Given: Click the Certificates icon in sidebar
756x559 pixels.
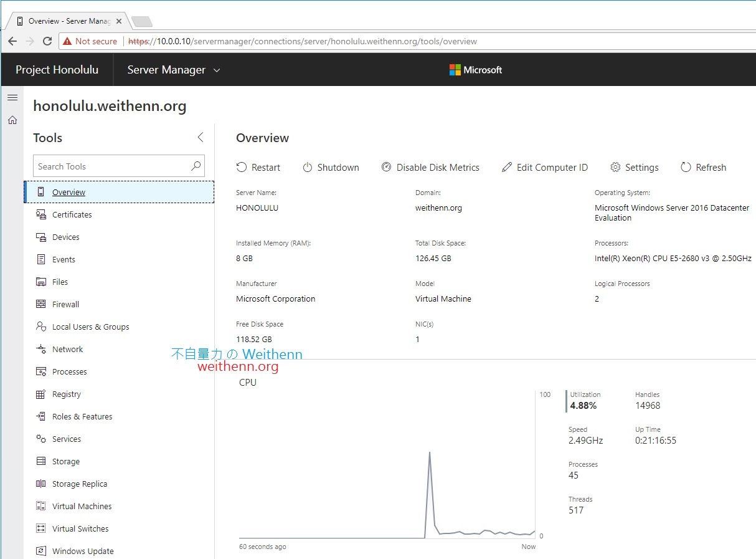Looking at the screenshot, I should point(41,214).
